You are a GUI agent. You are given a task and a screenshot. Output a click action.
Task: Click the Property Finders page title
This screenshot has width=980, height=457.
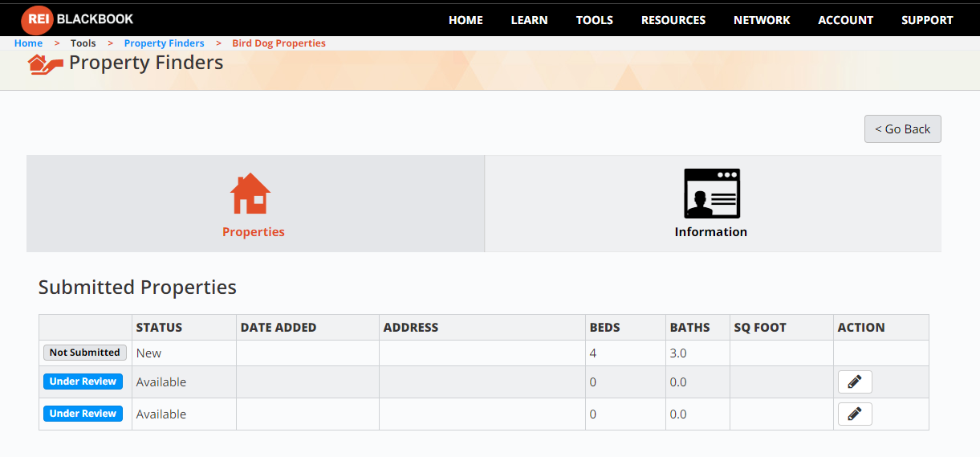[146, 63]
